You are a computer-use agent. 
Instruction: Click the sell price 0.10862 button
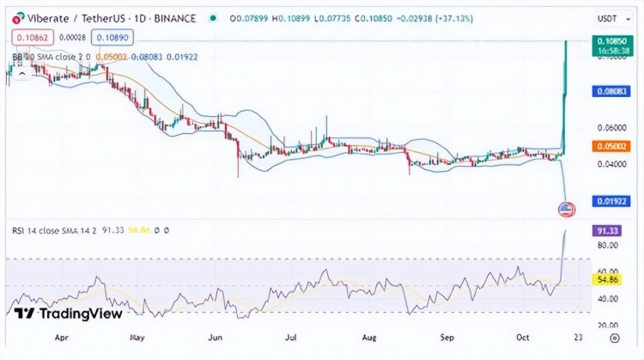[x=33, y=38]
